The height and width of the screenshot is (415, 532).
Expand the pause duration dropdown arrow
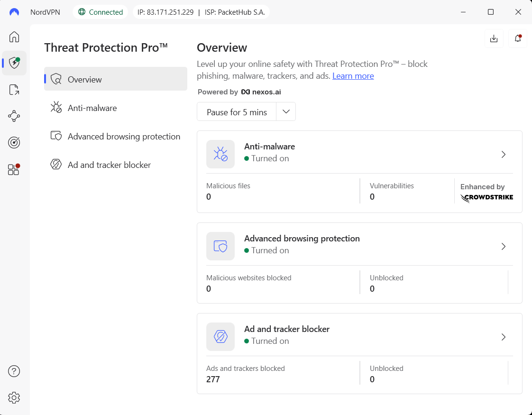tap(286, 111)
